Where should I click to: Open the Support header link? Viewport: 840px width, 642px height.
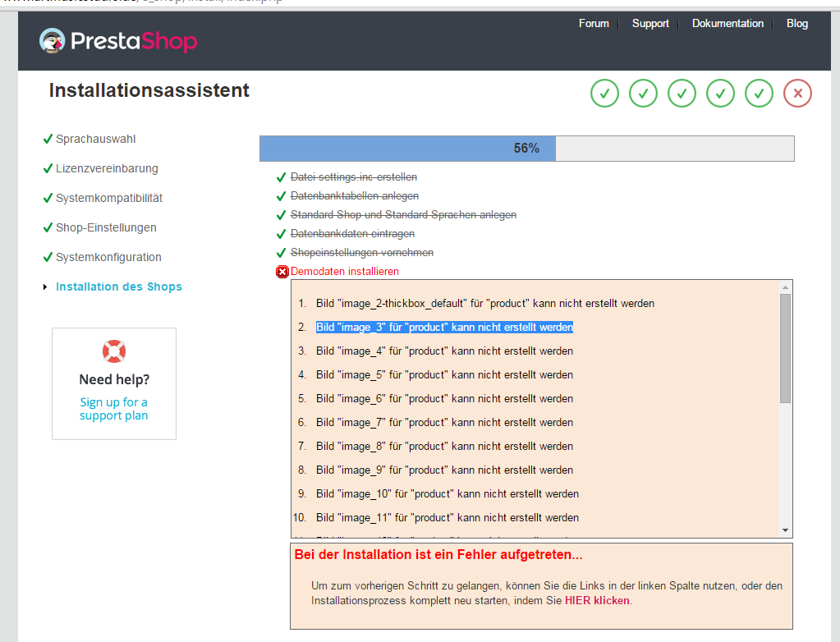click(x=650, y=24)
